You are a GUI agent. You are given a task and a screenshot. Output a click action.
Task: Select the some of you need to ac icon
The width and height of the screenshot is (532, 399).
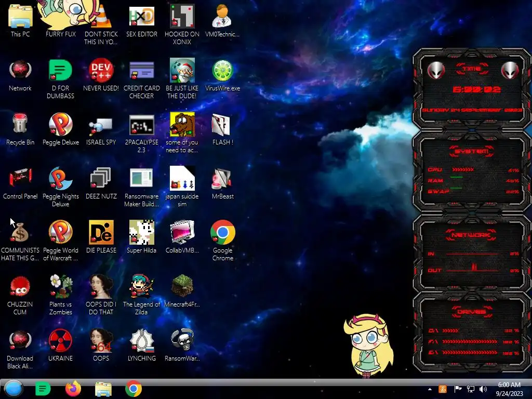pos(182,133)
